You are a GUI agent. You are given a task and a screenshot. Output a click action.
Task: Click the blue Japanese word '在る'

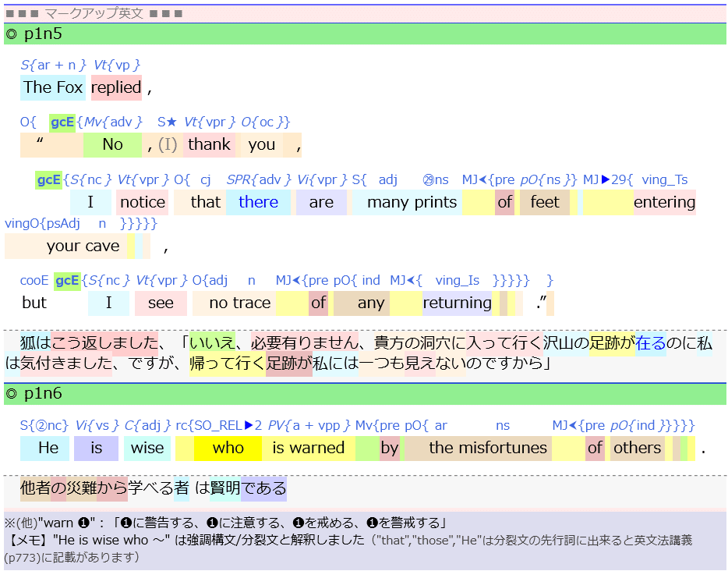point(651,343)
